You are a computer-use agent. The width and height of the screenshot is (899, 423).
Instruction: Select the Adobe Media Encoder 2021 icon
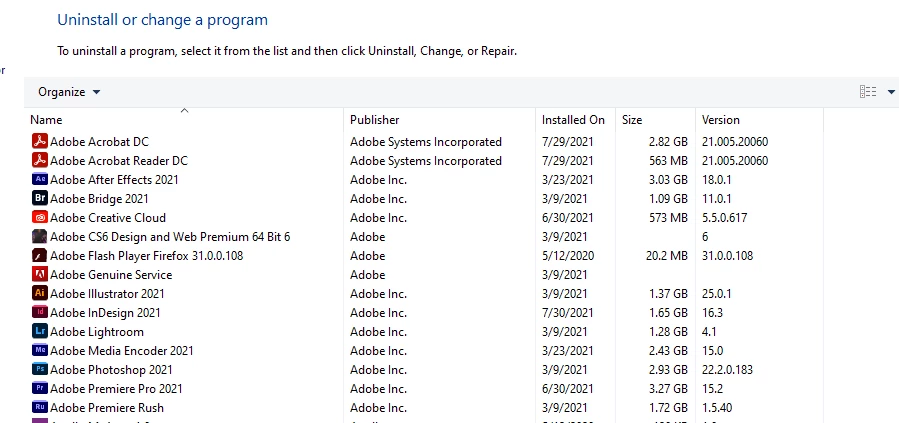click(x=40, y=351)
